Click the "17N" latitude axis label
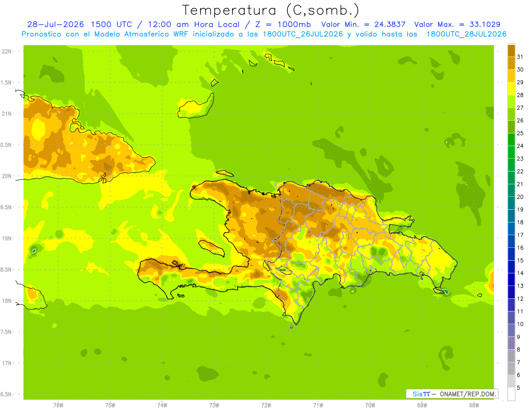Viewport: 532px width, 411px height. click(x=7, y=363)
